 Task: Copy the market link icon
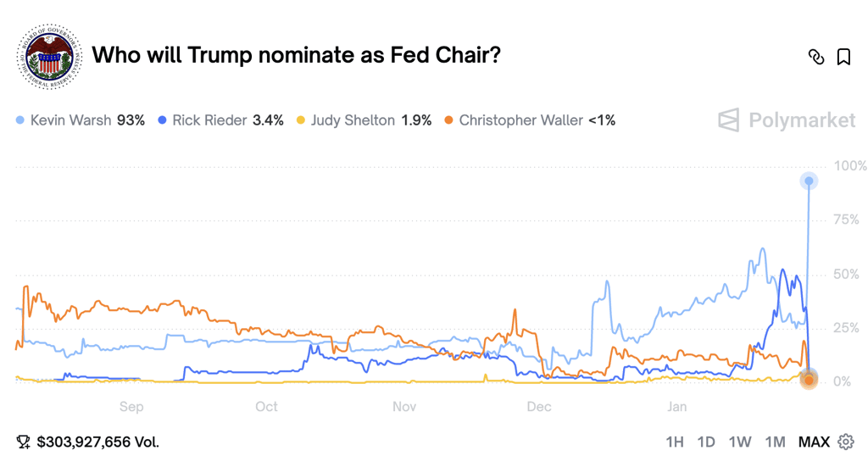click(816, 57)
